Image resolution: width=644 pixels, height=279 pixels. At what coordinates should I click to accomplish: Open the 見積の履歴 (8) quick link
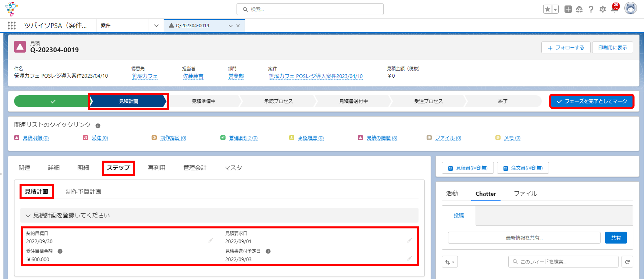[x=382, y=138]
